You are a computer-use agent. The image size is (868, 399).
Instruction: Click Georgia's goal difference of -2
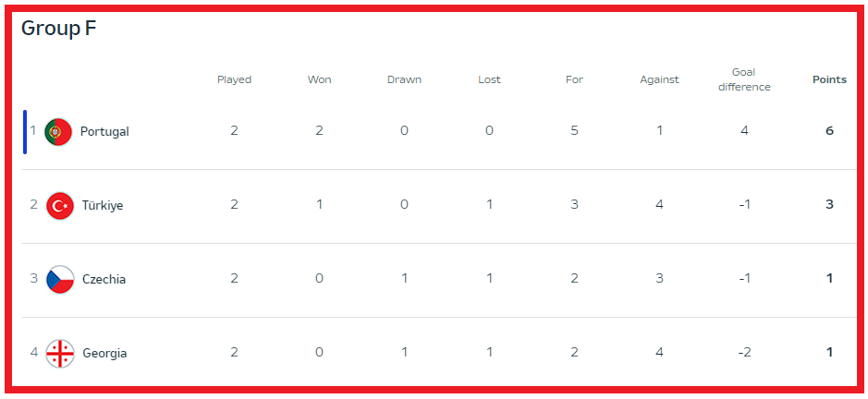744,353
